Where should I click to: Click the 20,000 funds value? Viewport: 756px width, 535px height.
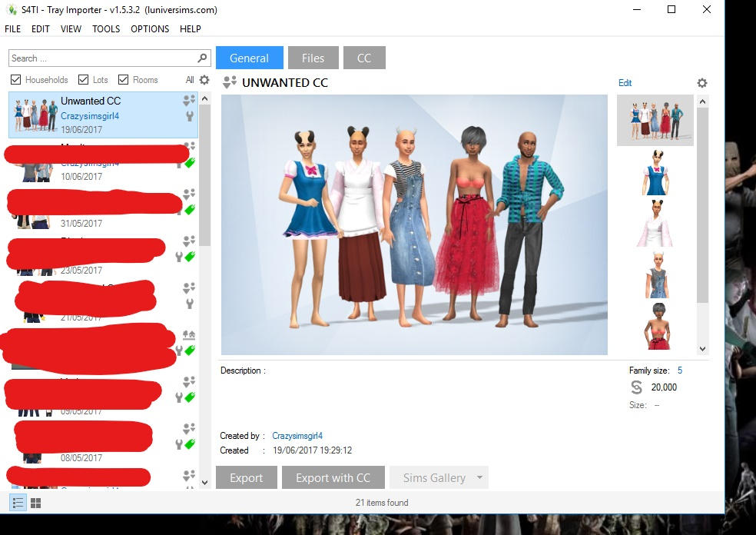pos(664,387)
